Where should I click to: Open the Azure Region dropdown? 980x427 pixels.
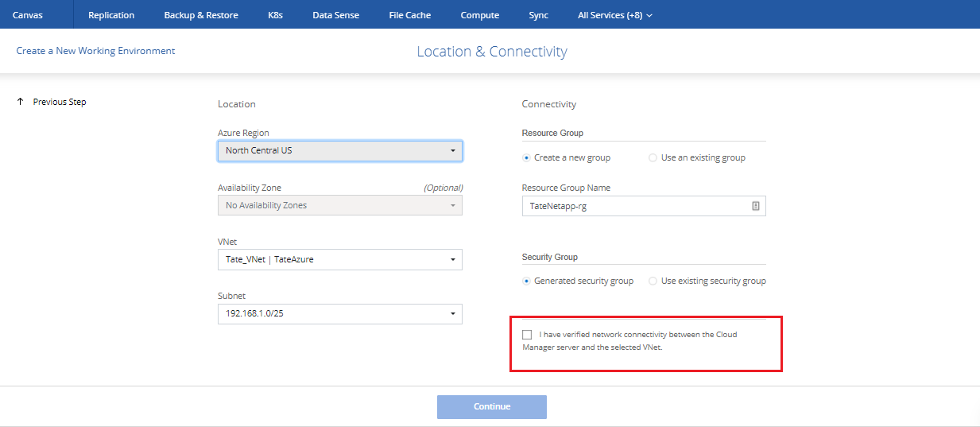click(339, 150)
